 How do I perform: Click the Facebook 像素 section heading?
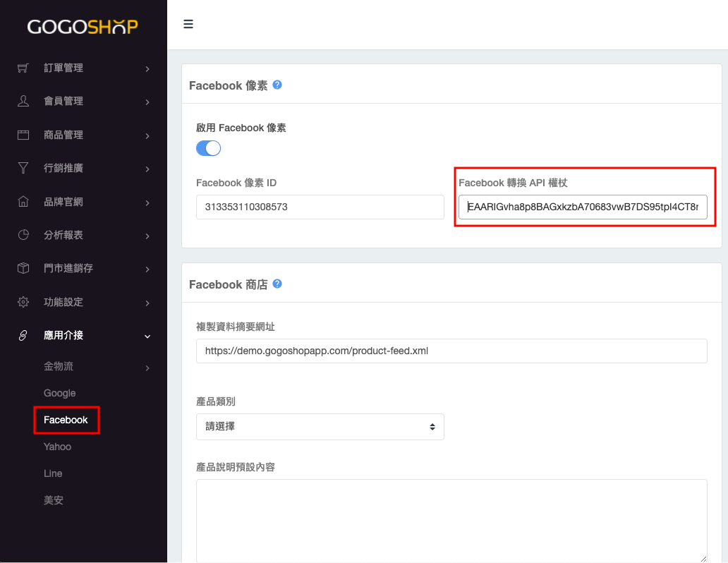click(x=228, y=85)
